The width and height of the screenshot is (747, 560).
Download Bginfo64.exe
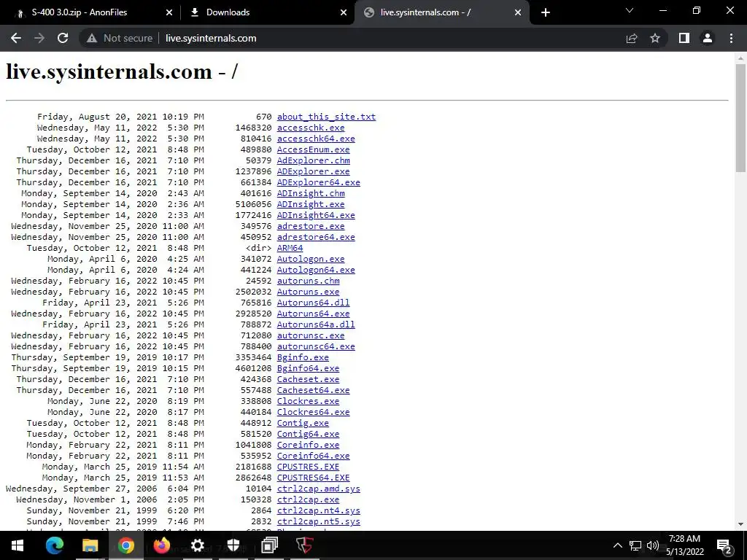[x=309, y=368]
